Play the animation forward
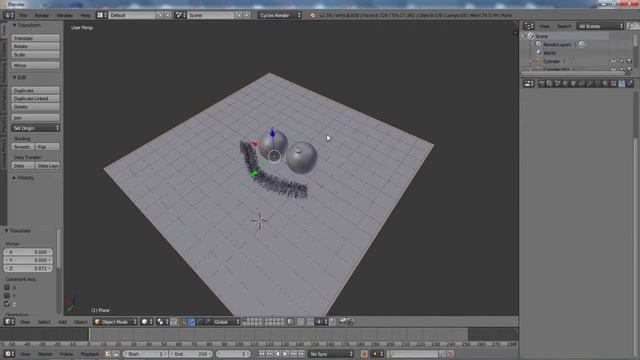The height and width of the screenshot is (360, 640). point(285,354)
